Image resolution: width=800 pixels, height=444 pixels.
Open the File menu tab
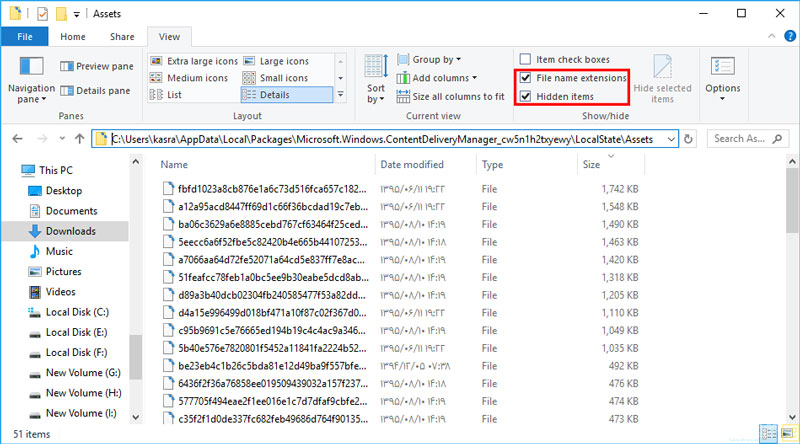click(x=25, y=37)
